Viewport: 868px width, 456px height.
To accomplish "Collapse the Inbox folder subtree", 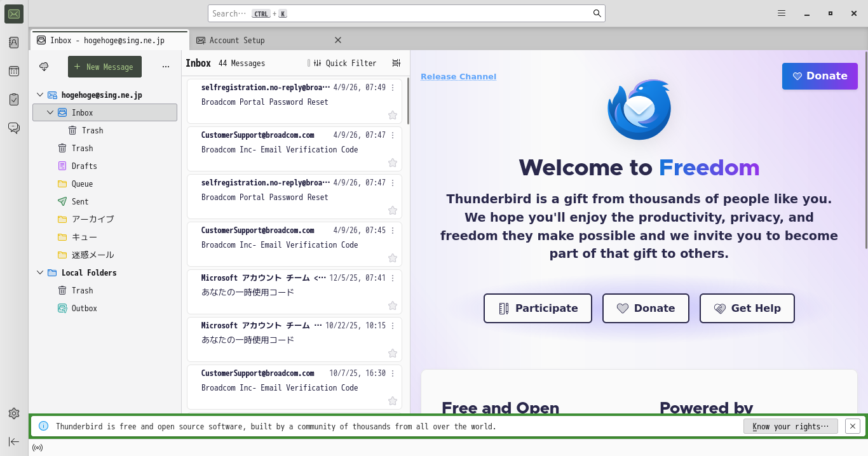I will point(50,112).
